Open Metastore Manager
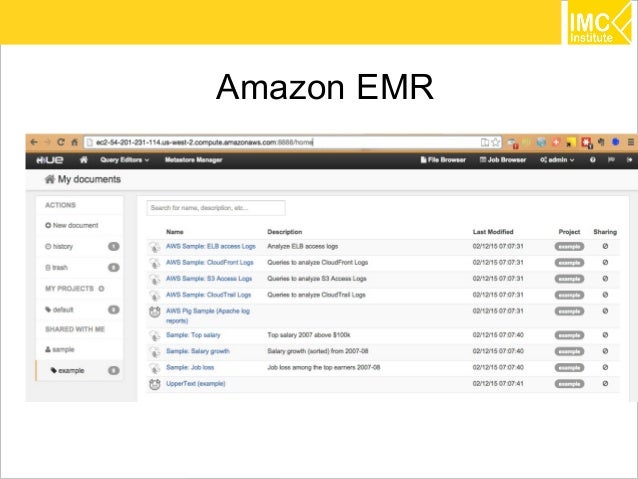The width and height of the screenshot is (638, 479). coord(194,160)
